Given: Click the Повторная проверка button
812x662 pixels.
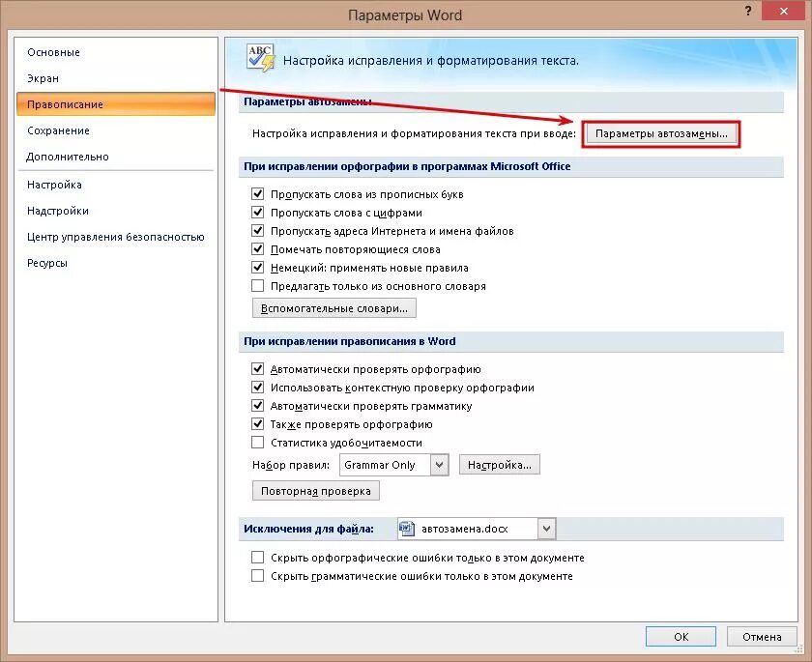Looking at the screenshot, I should click(316, 491).
